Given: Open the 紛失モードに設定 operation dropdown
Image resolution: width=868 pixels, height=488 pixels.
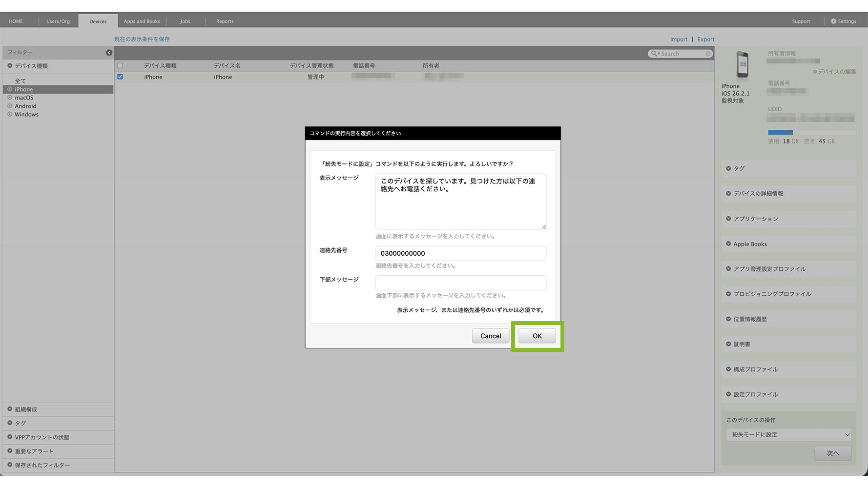Looking at the screenshot, I should (789, 435).
